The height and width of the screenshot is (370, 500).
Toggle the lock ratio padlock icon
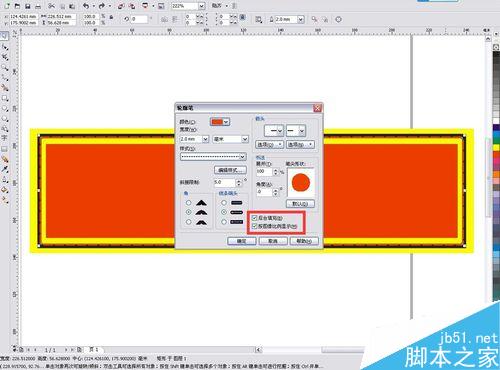point(111,17)
